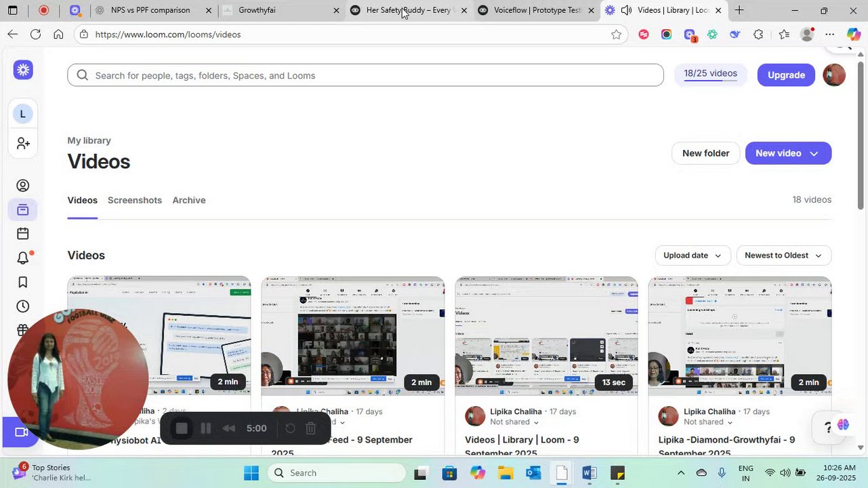Click the Loom logo in the sidebar
868x488 pixels.
click(23, 69)
